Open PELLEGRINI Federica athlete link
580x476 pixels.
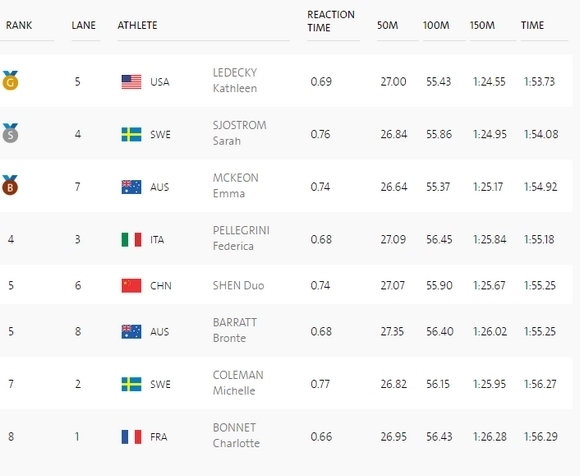click(241, 238)
